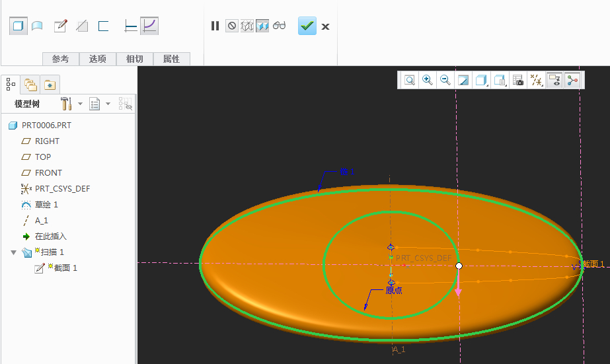
Task: Cancel the sweep with the X button
Action: pos(326,26)
